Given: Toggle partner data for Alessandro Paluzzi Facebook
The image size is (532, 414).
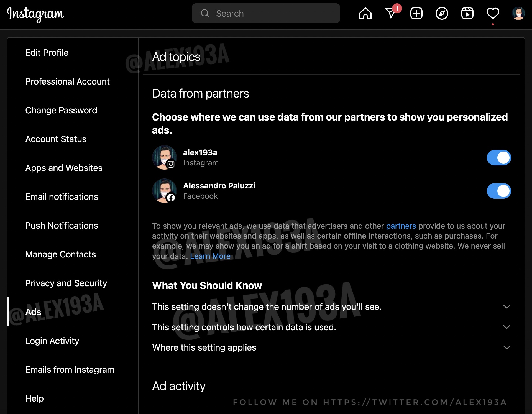Looking at the screenshot, I should coord(499,191).
